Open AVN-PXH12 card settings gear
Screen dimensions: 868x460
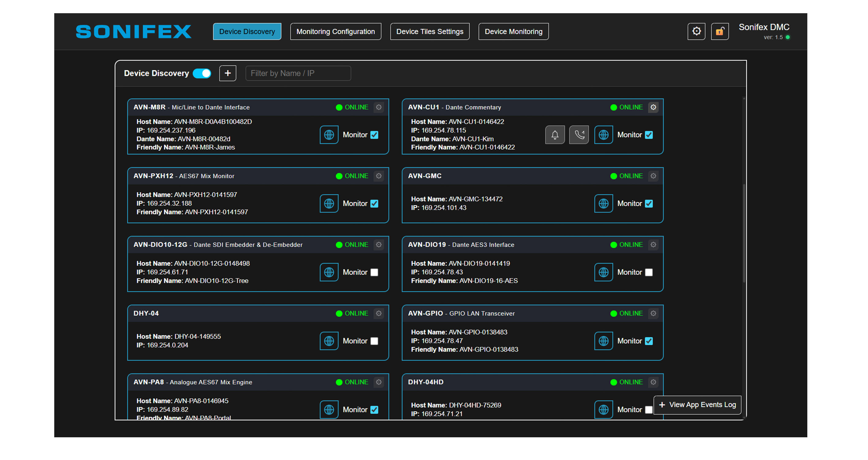point(379,176)
